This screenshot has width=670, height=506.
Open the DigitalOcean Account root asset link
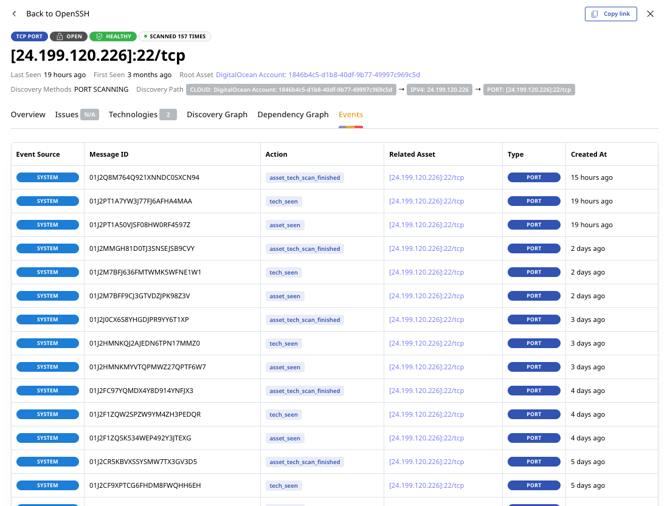tap(317, 75)
